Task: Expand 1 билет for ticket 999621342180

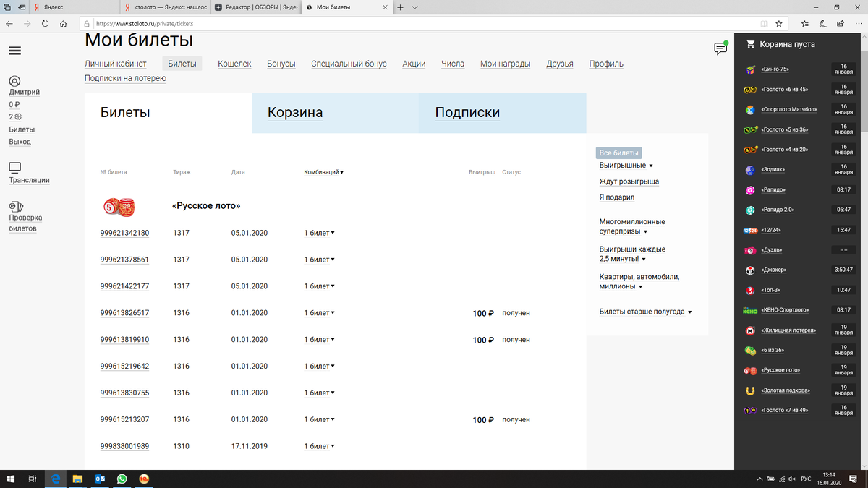Action: [319, 233]
